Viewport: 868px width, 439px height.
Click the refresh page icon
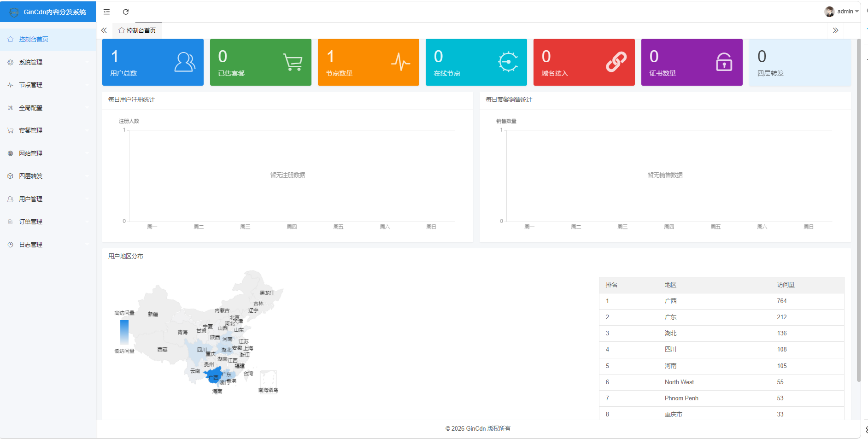126,12
